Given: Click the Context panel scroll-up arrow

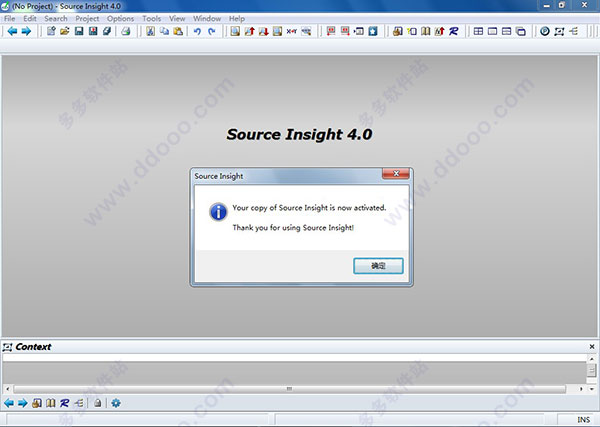Looking at the screenshot, I should point(592,359).
